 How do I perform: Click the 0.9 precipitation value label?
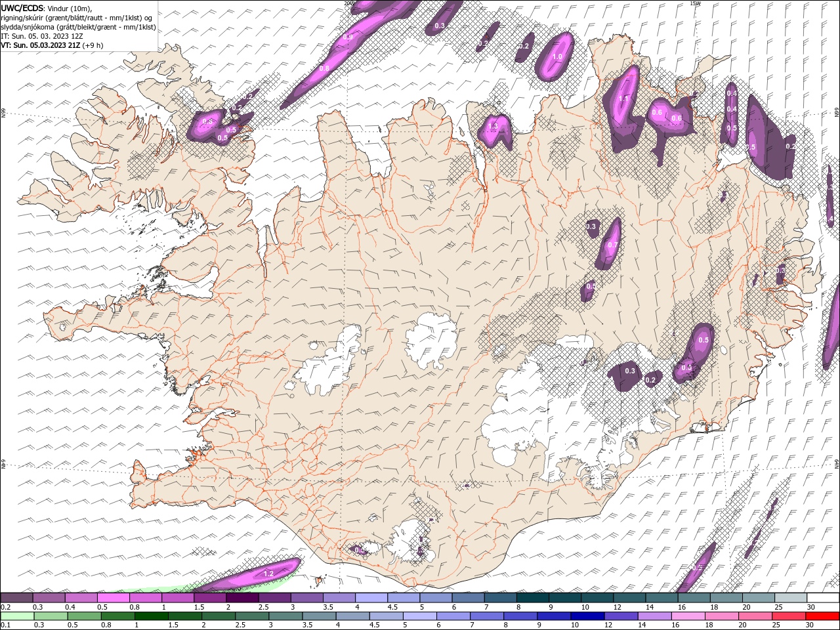(x=348, y=37)
